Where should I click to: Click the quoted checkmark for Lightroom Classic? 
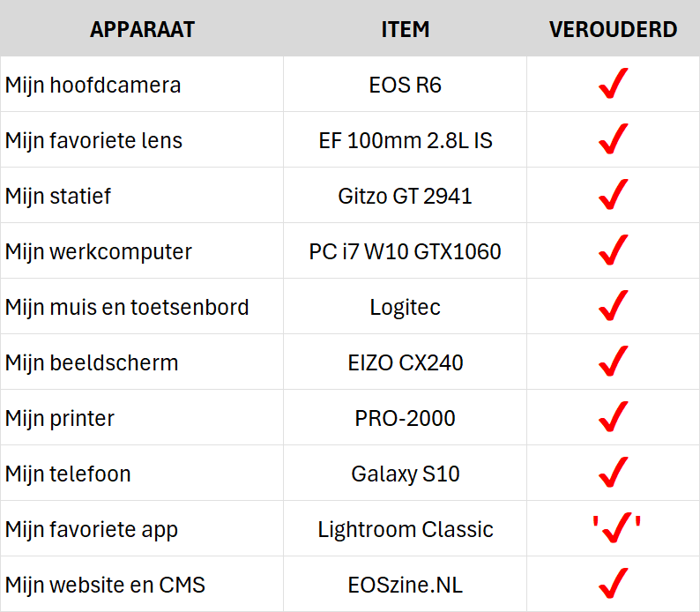[x=614, y=529]
